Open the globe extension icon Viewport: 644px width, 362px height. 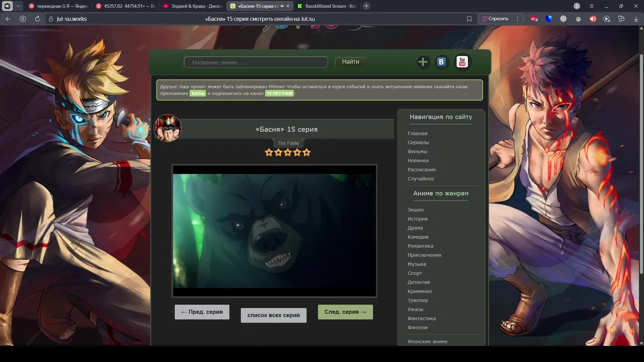coord(563,19)
